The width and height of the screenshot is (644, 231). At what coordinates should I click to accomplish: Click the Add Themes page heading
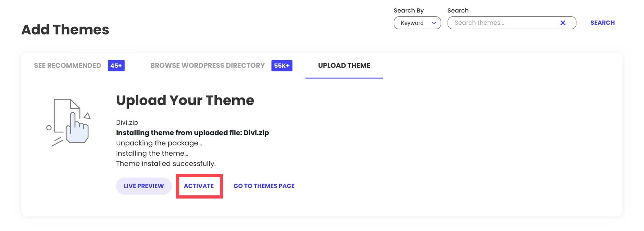click(x=65, y=29)
